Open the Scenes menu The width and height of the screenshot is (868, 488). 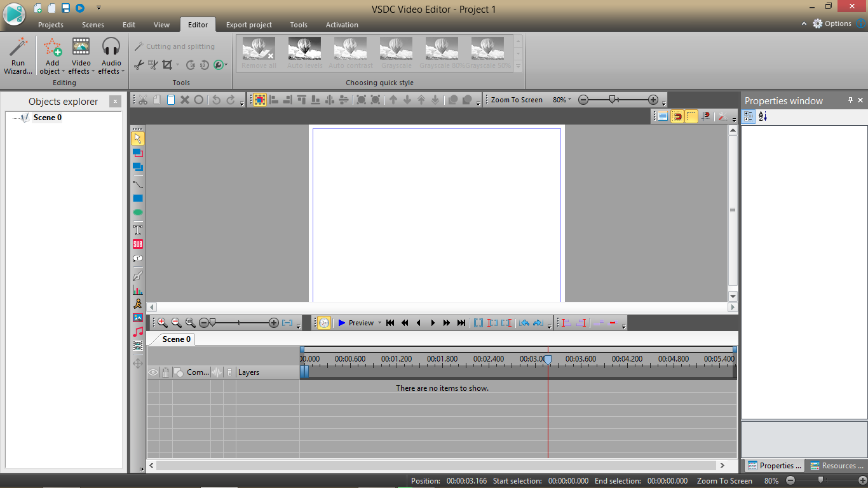(x=93, y=25)
